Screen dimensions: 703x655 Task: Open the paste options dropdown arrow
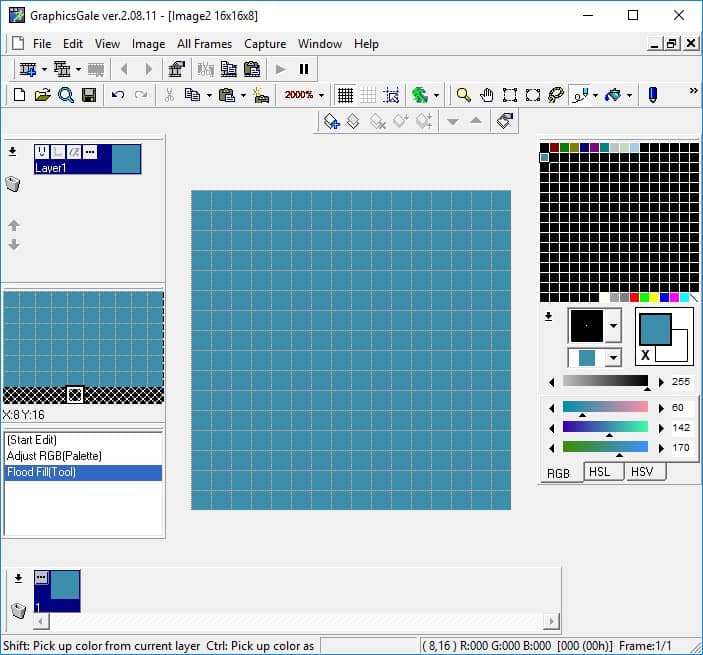pos(243,95)
